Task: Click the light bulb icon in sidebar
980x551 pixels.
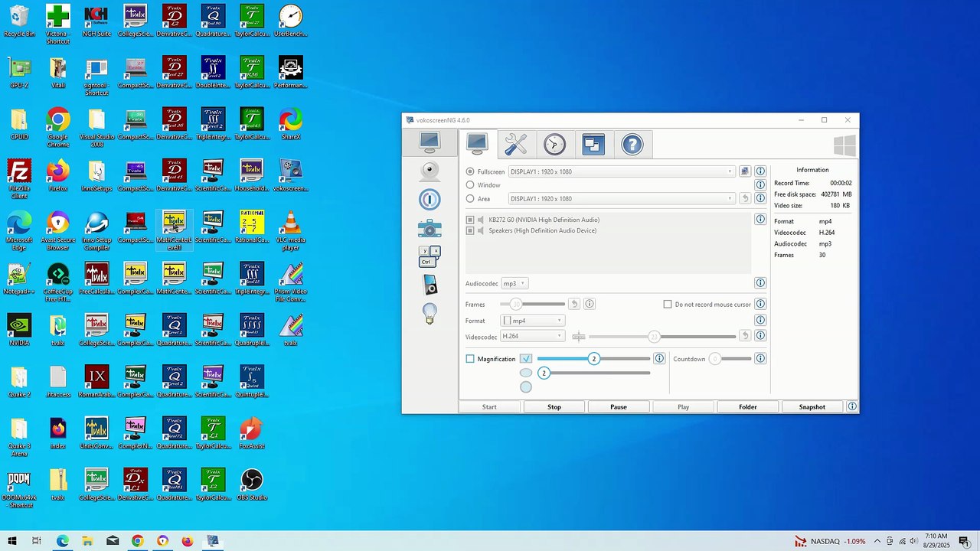Action: click(430, 313)
